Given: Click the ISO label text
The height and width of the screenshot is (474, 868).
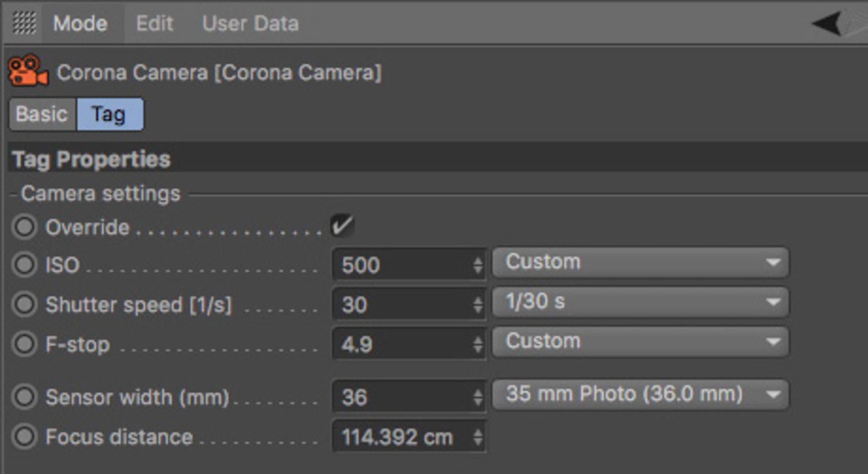Looking at the screenshot, I should 62,265.
